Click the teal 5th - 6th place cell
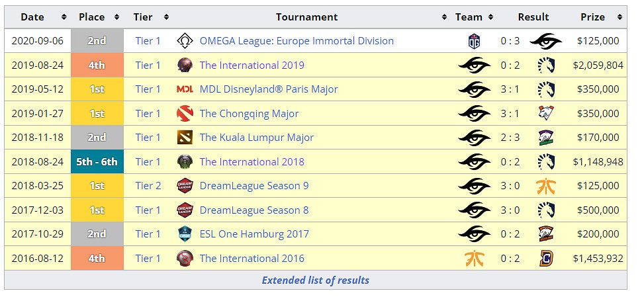This screenshot has width=644, height=297. coord(97,162)
